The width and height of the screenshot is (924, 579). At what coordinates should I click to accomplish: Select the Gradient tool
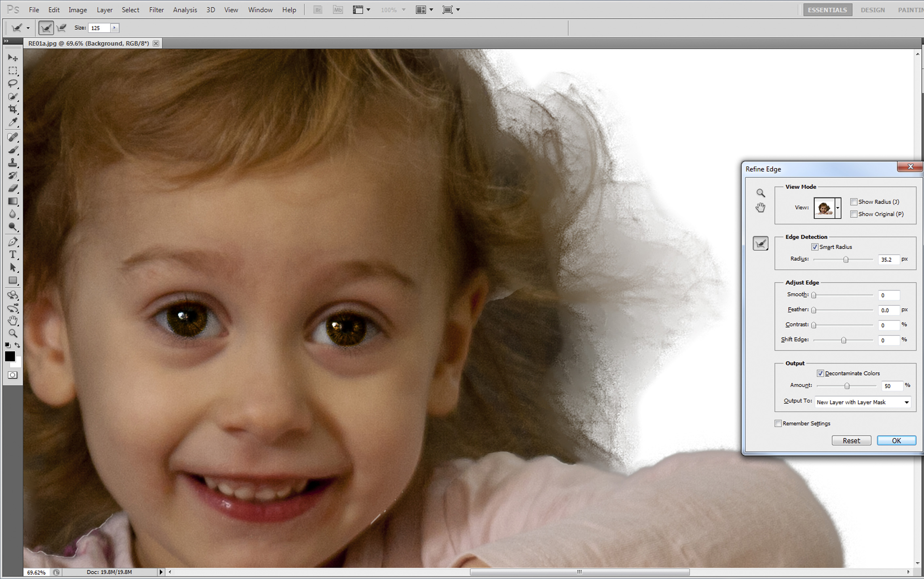click(13, 201)
